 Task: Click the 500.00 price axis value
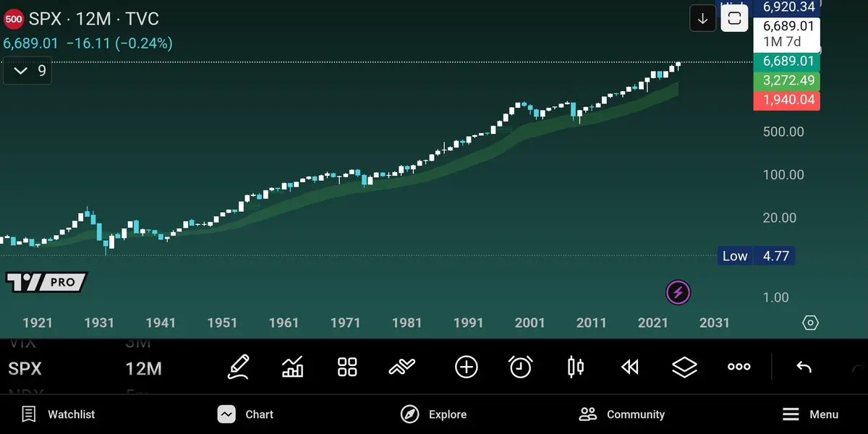[x=783, y=132]
